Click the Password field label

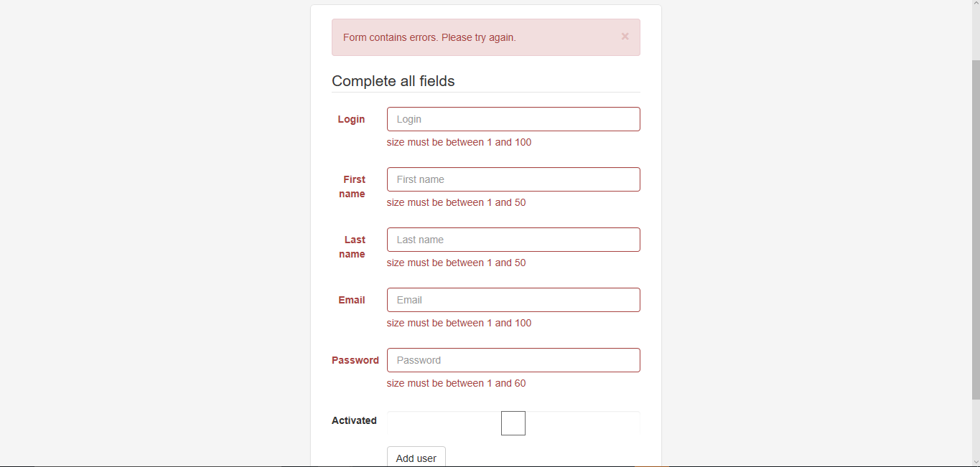(x=355, y=360)
